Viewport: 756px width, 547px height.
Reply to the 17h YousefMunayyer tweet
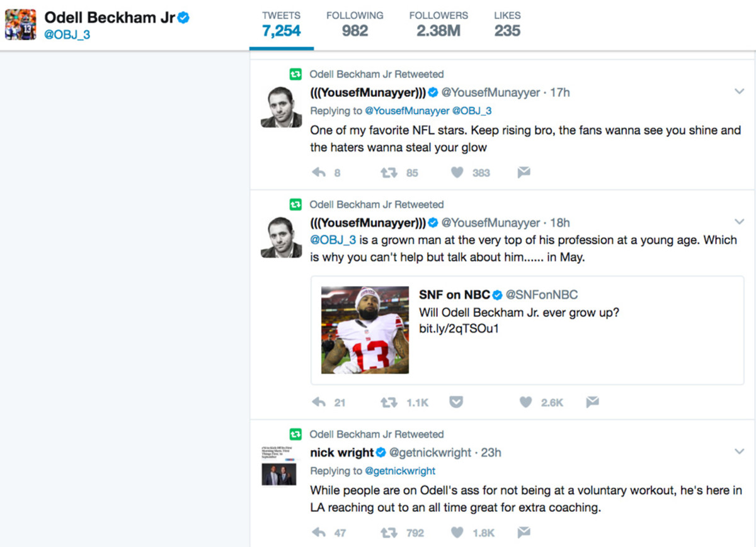(x=319, y=172)
